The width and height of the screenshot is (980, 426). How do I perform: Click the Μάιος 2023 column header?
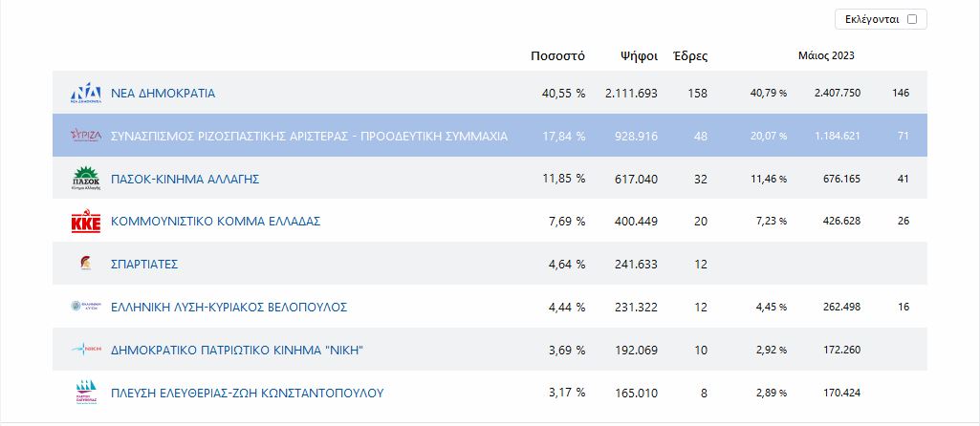(x=826, y=56)
